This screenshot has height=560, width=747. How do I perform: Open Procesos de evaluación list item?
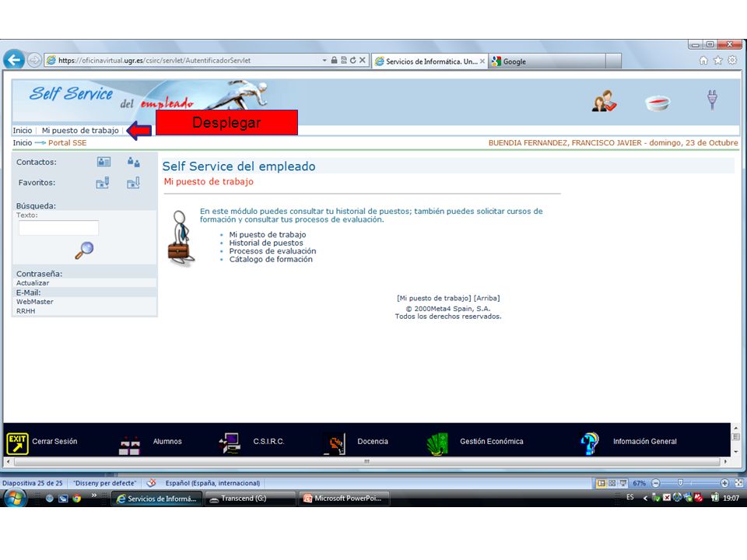(x=272, y=251)
